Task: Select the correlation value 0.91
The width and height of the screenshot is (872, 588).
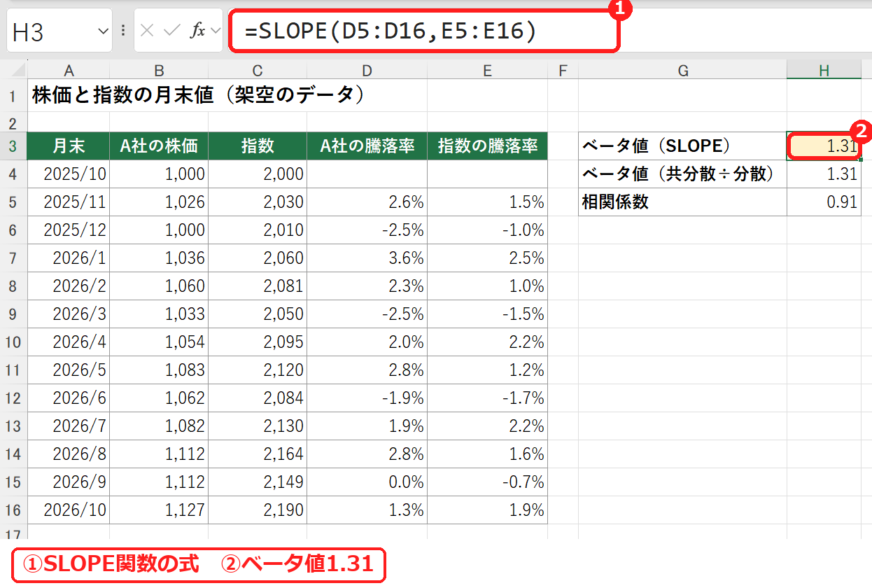Action: pos(824,202)
